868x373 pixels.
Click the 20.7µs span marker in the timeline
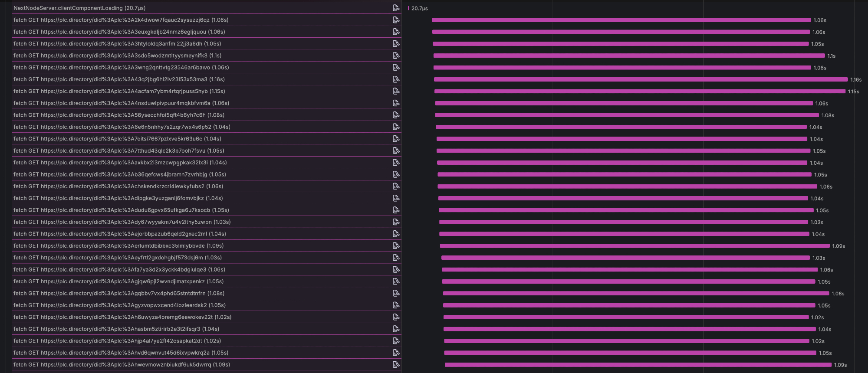click(x=408, y=8)
